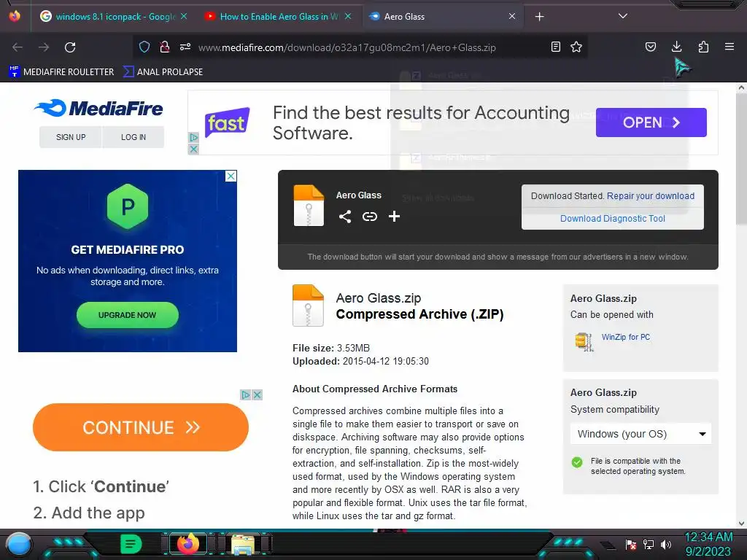Click the LOG IN button

pyautogui.click(x=133, y=137)
